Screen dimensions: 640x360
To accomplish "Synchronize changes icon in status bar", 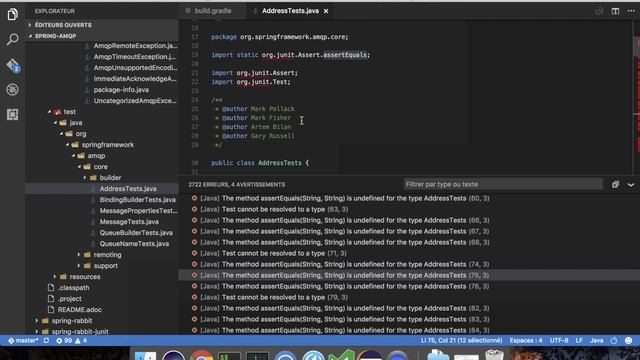I will (x=47, y=340).
